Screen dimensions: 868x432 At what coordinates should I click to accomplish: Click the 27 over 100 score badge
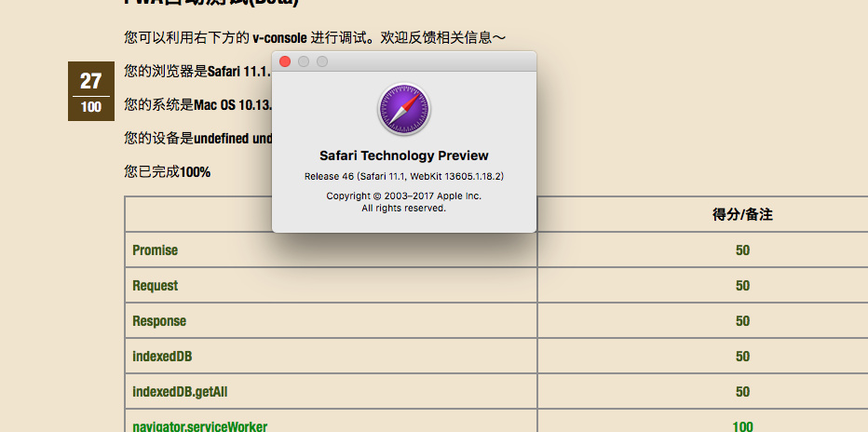tap(91, 91)
